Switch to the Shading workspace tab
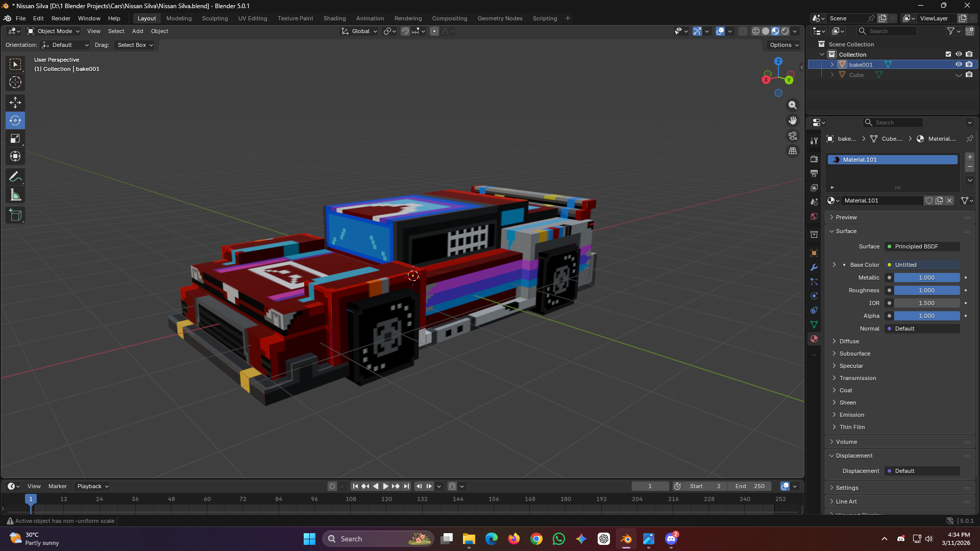 click(x=335, y=18)
